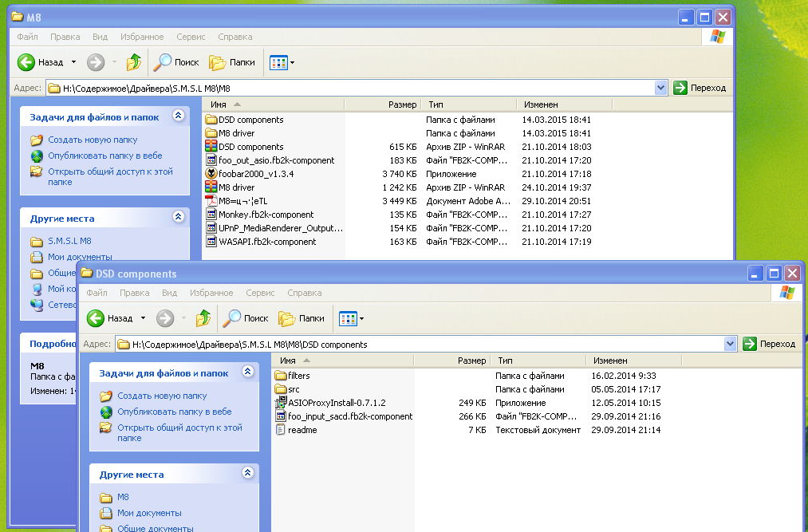Sort by Изменен column in DSD components window

[x=633, y=361]
